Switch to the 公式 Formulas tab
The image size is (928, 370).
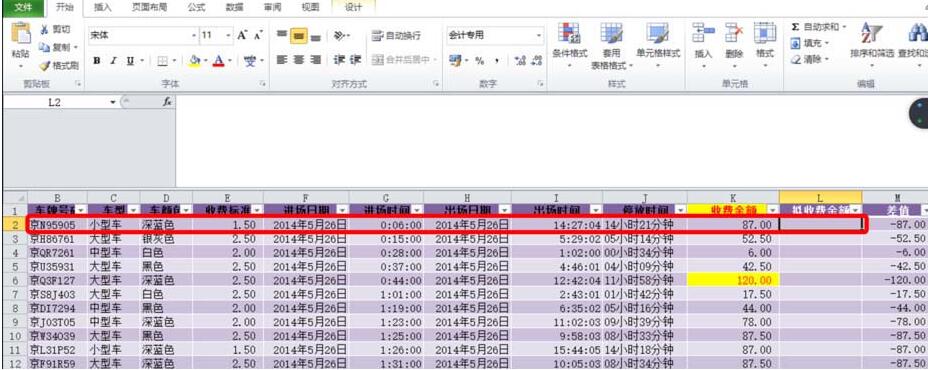coord(196,8)
